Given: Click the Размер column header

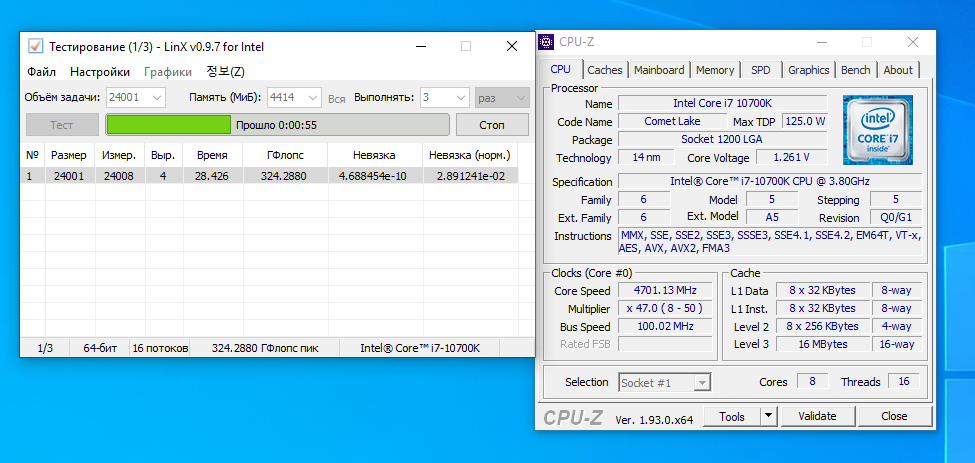Looking at the screenshot, I should coord(69,155).
